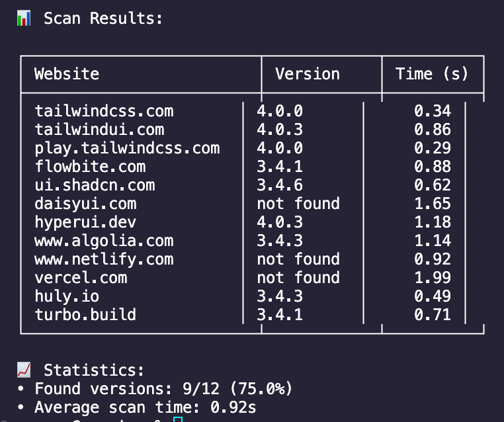This screenshot has width=504, height=422.
Task: Select www.algolia.com in the table
Action: point(104,241)
